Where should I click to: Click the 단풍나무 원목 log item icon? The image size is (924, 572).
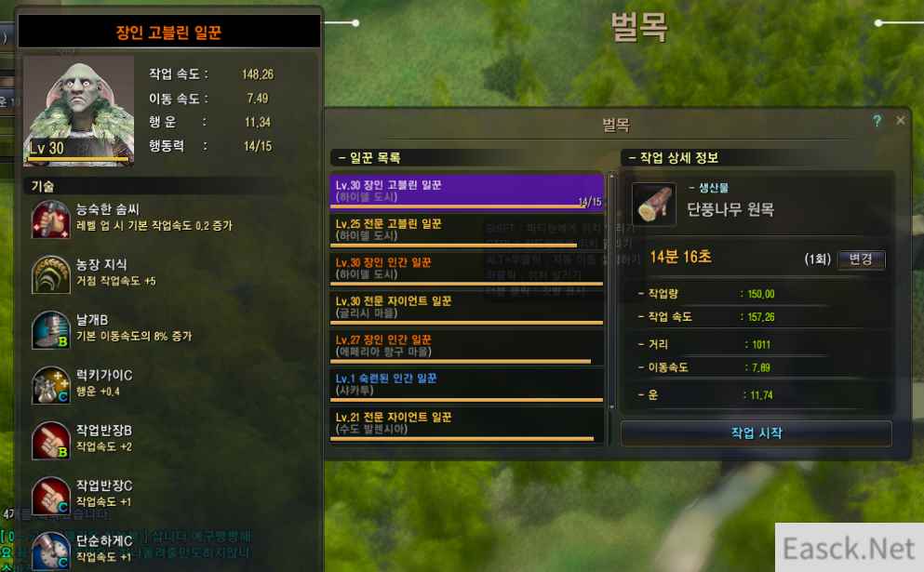(x=653, y=204)
